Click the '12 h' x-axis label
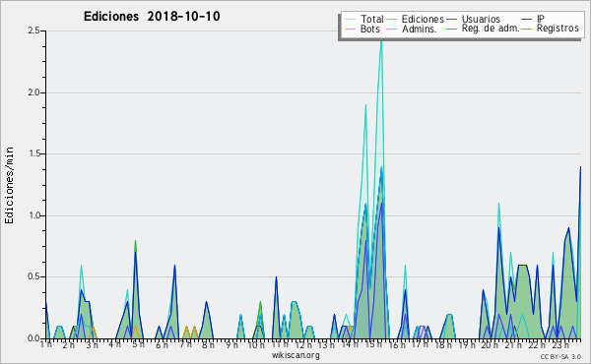 coord(303,344)
